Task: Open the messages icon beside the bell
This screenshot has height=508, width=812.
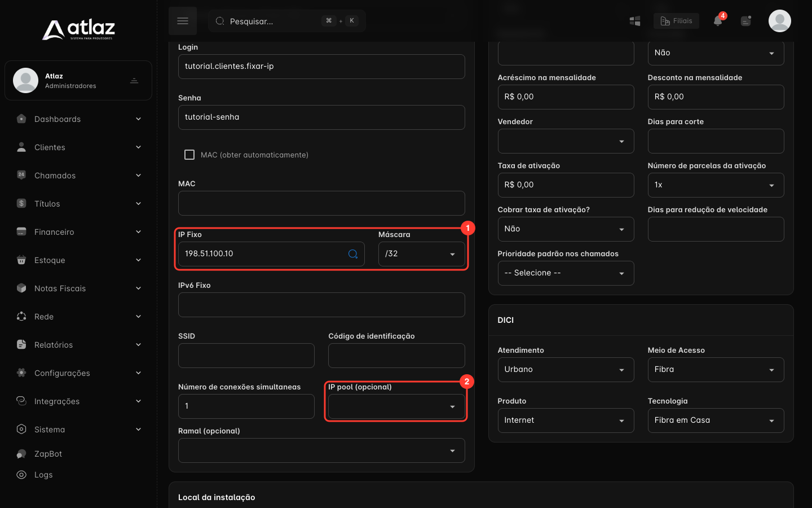Action: [746, 21]
